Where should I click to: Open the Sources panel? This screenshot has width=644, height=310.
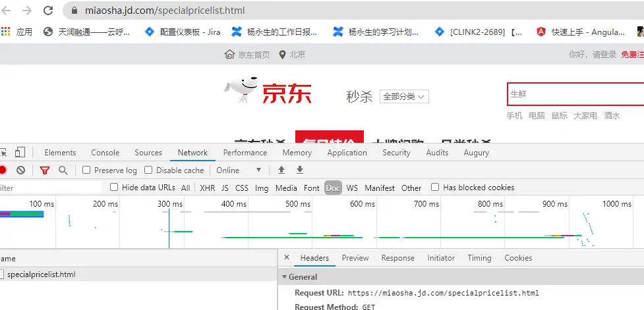click(148, 153)
